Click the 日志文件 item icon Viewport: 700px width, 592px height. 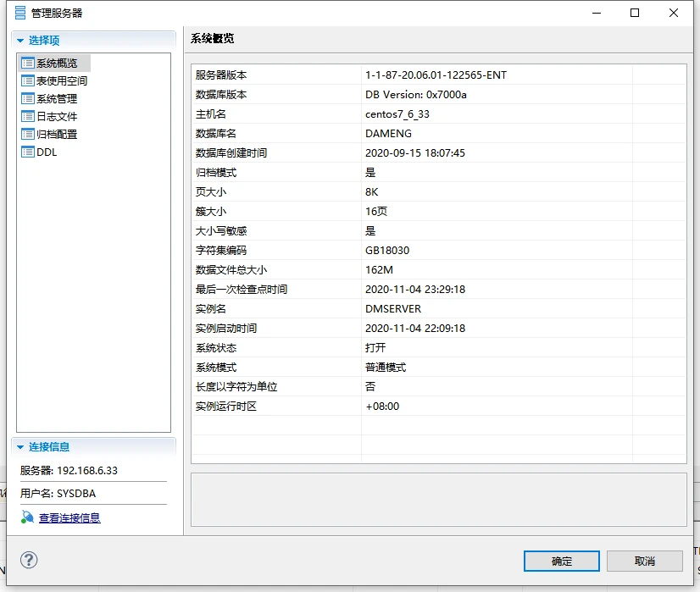click(26, 116)
